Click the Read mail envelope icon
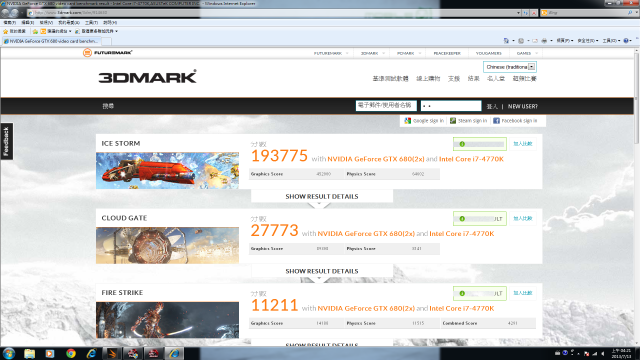The height and width of the screenshot is (360, 640). click(535, 41)
